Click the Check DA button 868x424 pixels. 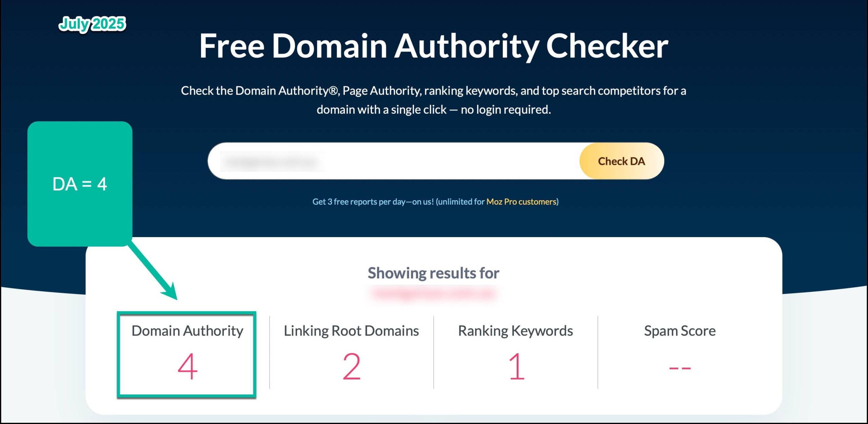click(621, 161)
